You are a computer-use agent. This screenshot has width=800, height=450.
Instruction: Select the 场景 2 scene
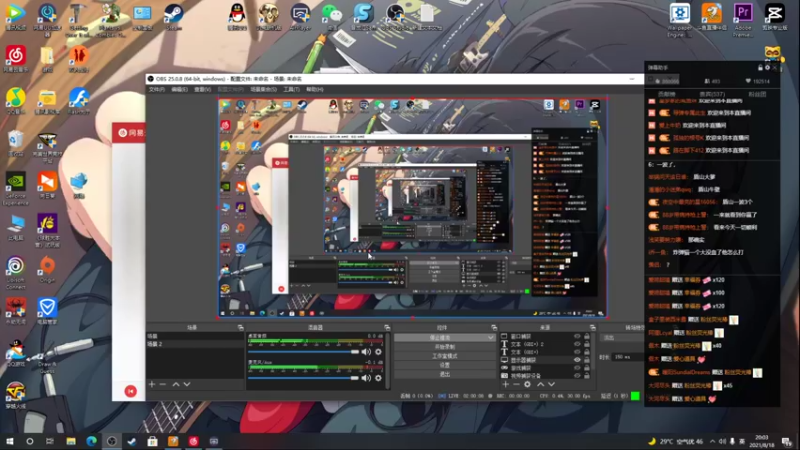[195, 344]
